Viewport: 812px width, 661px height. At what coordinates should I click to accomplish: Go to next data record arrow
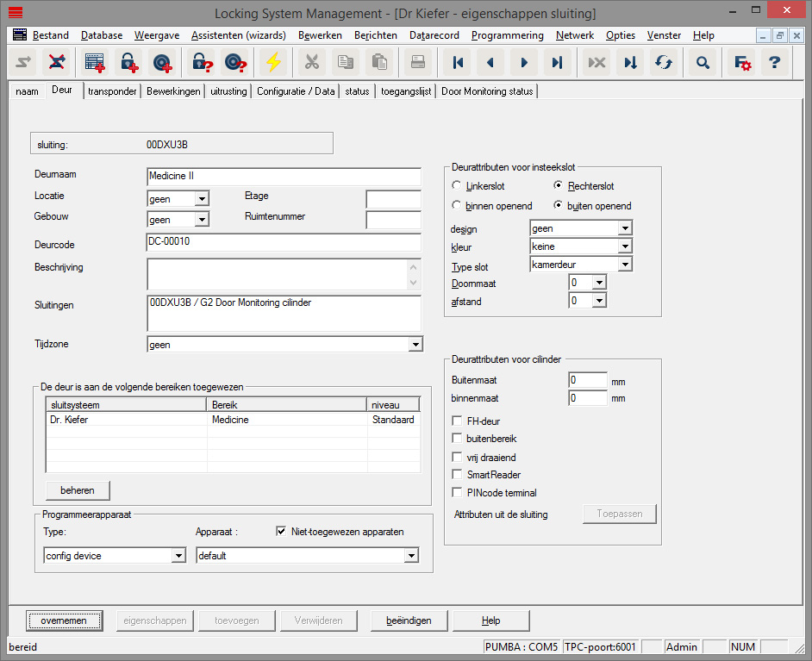523,62
